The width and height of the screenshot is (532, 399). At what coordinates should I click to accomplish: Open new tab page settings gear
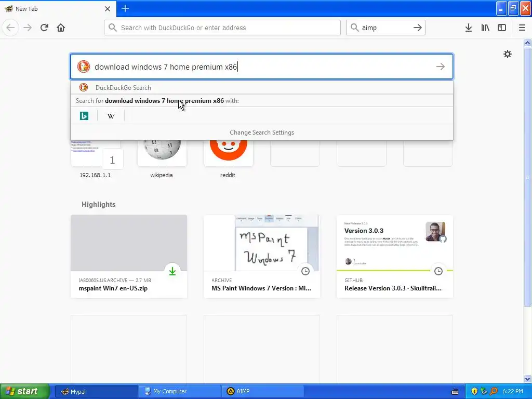[507, 54]
